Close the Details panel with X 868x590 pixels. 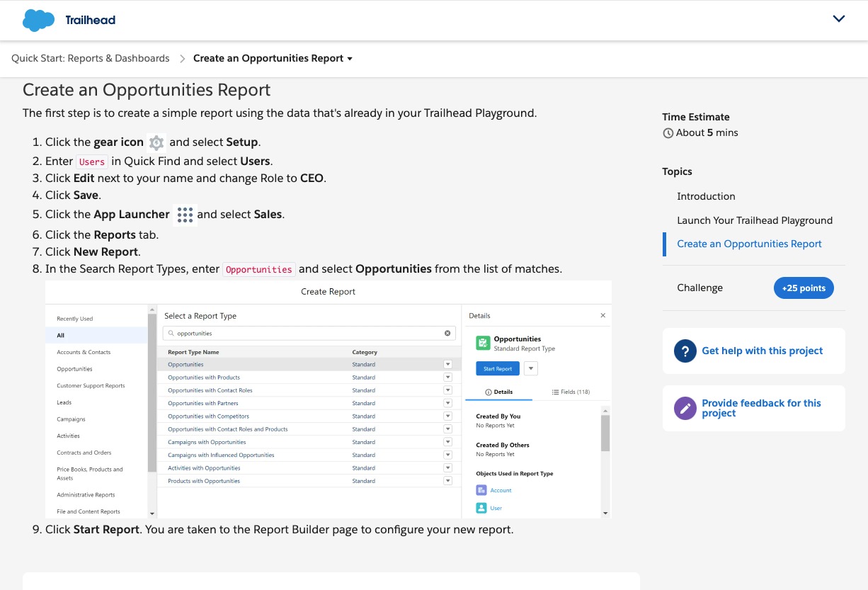[x=603, y=316]
